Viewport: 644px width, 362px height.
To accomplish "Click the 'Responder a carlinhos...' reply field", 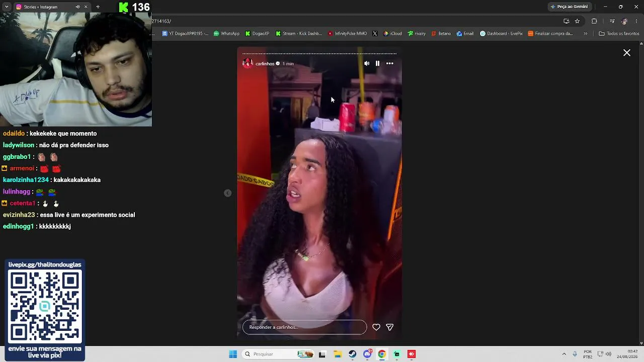I will (x=304, y=327).
